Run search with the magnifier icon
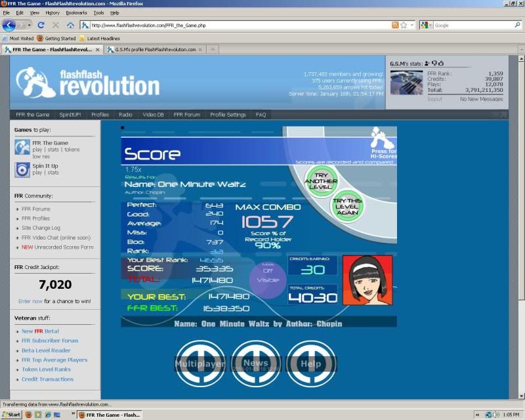This screenshot has height=420, width=525. pyautogui.click(x=517, y=25)
